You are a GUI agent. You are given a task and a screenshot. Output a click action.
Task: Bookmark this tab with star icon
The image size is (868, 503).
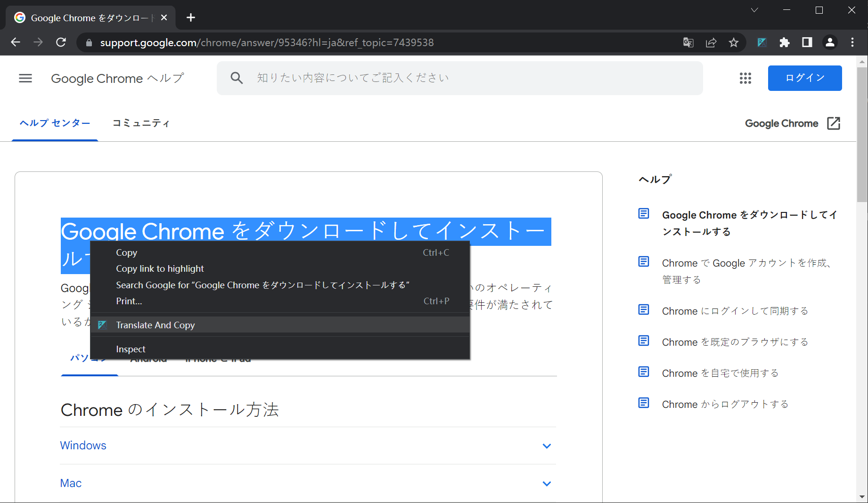click(x=734, y=42)
